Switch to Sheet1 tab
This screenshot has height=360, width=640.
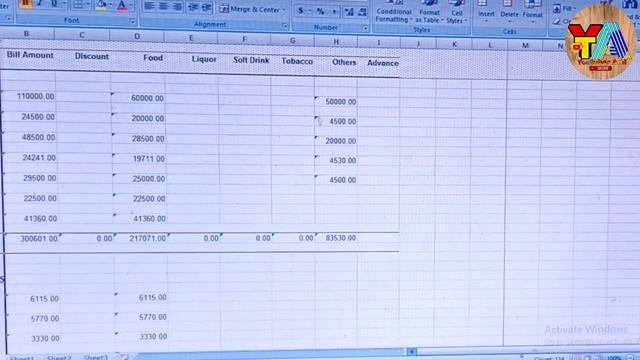(22, 358)
